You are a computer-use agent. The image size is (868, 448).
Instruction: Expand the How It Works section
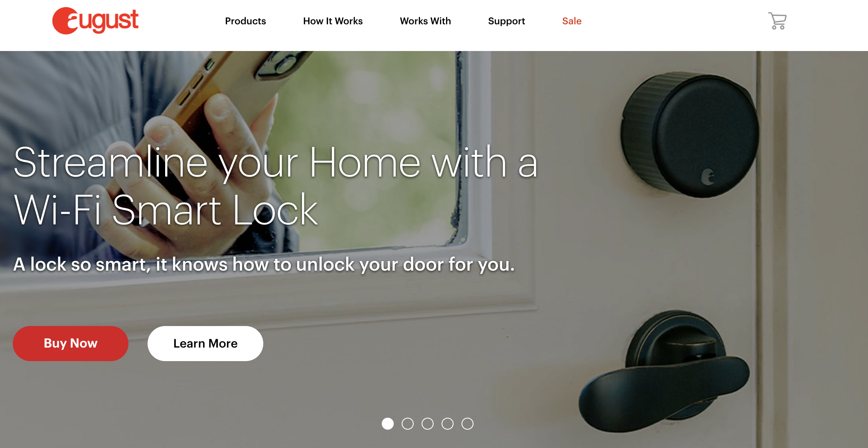point(333,22)
